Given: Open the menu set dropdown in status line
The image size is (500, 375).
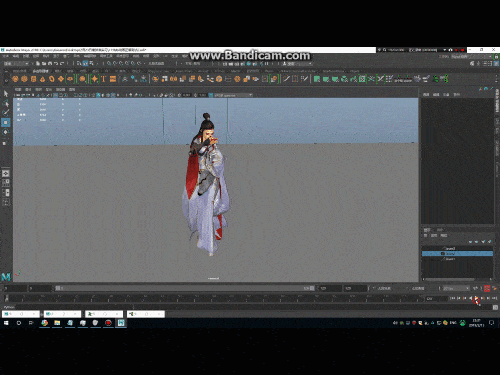Looking at the screenshot, I should pos(16,63).
